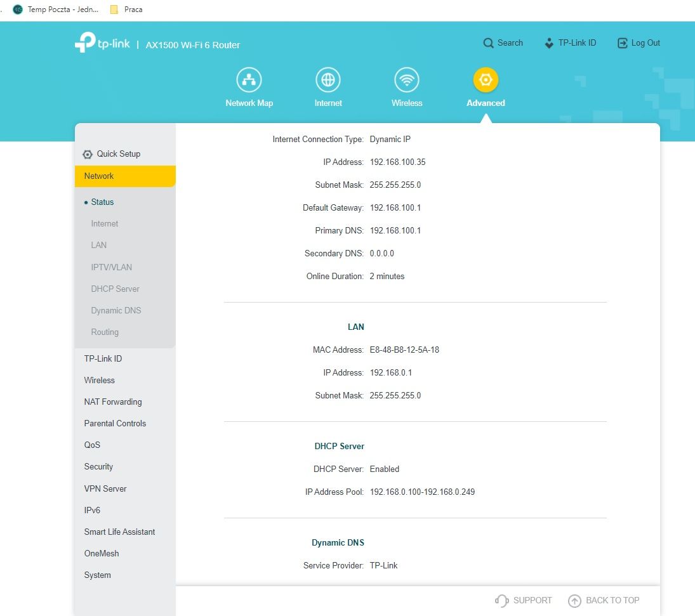Image resolution: width=695 pixels, height=616 pixels.
Task: Open the Wireless wifi icon
Action: [x=407, y=80]
